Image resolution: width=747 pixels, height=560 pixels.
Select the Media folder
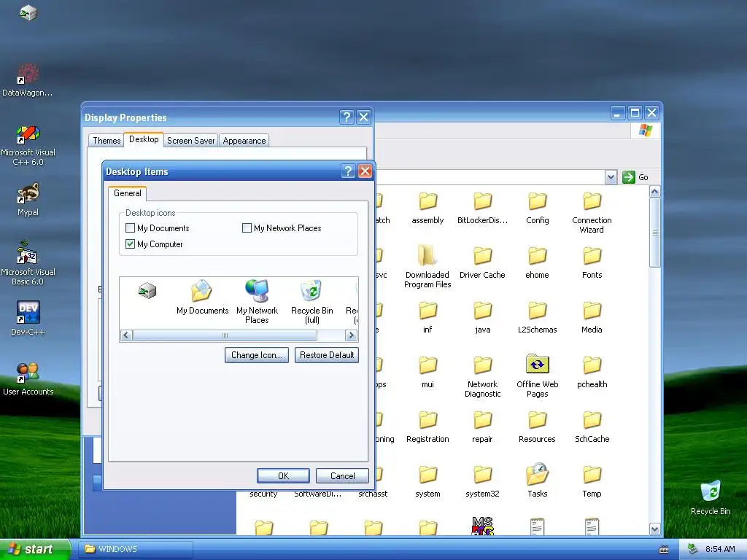point(592,318)
